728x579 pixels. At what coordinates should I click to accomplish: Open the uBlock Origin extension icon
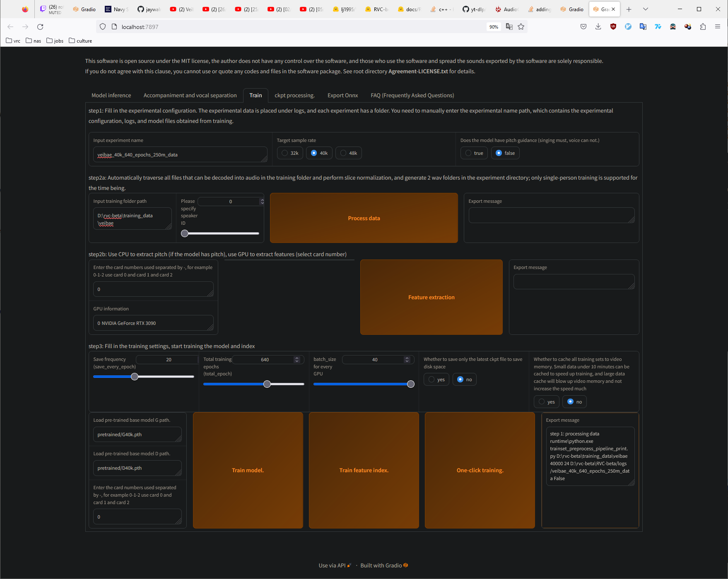coord(613,26)
